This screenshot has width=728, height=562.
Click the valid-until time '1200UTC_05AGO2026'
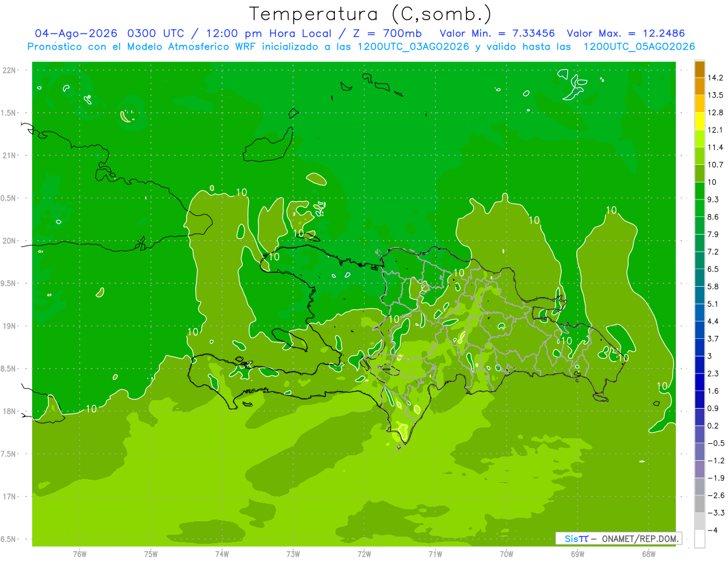coord(639,47)
